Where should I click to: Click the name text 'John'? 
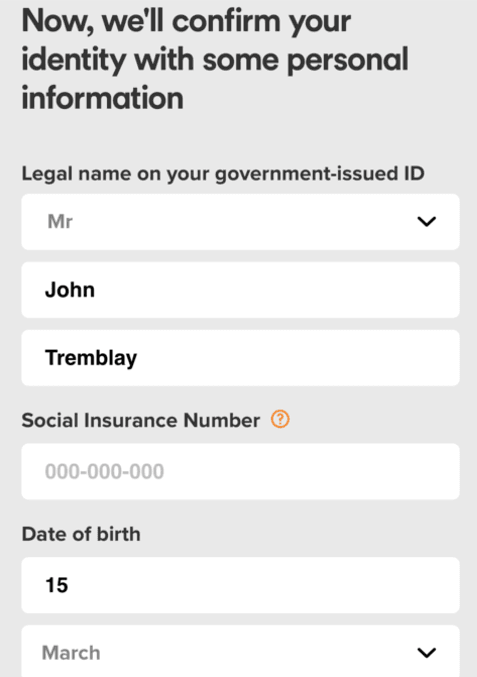[x=70, y=290]
